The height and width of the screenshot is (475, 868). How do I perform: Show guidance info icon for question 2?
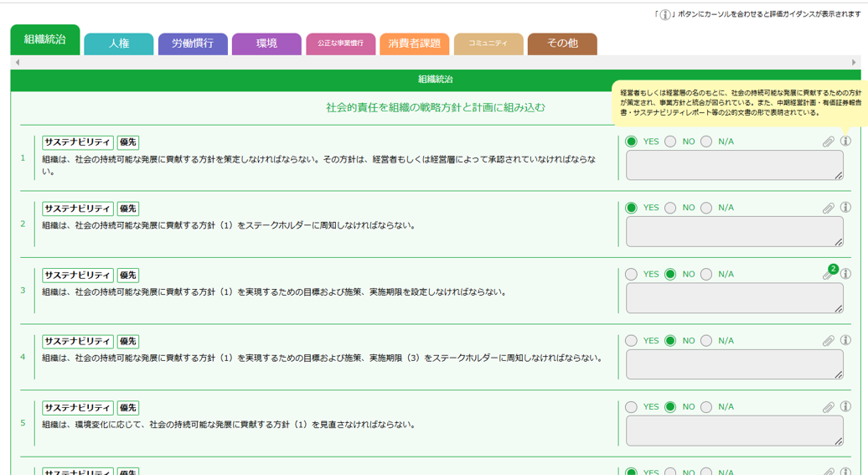[845, 207]
